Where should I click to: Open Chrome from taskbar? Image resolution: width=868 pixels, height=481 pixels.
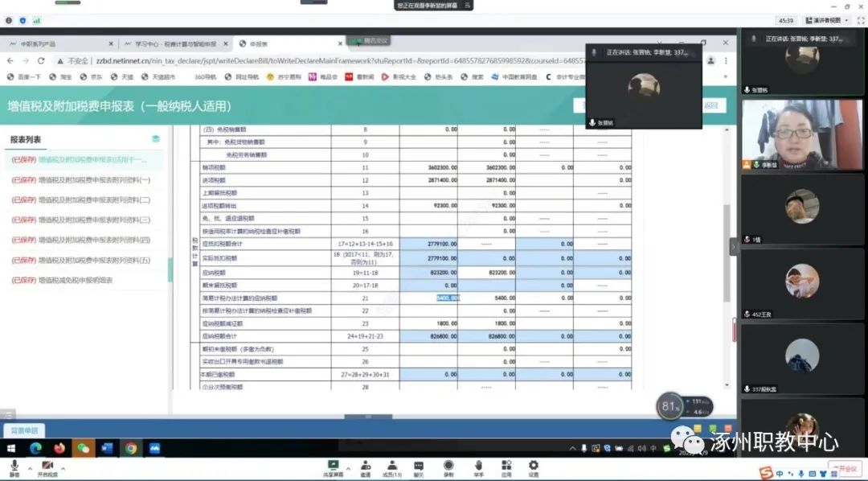131,448
